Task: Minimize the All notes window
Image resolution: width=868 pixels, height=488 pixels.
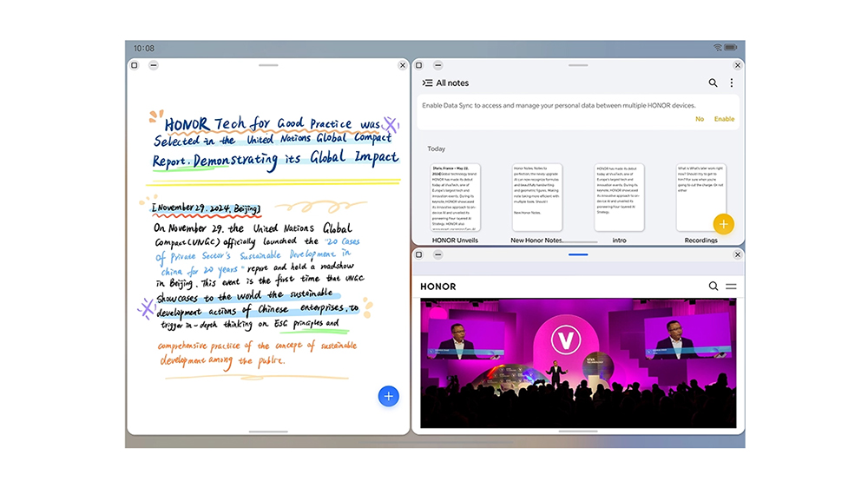Action: click(437, 65)
